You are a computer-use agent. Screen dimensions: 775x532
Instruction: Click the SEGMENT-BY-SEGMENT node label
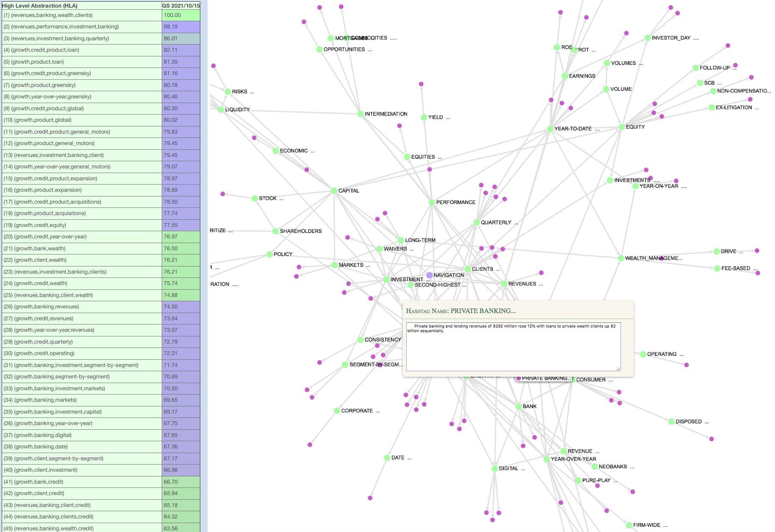click(x=376, y=365)
